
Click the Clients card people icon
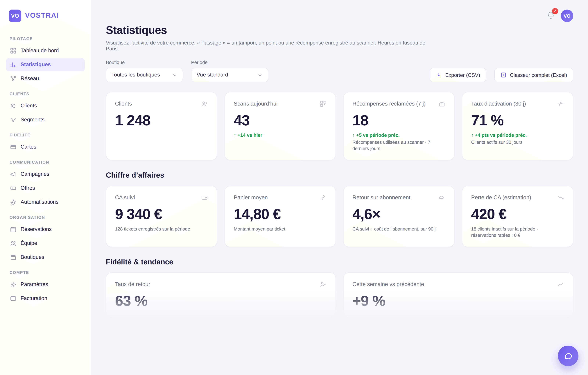point(204,104)
